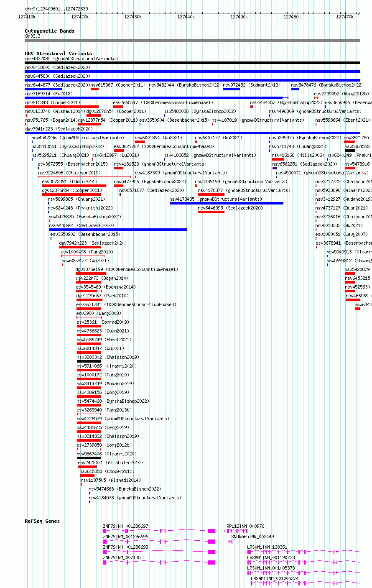Image resolution: width=372 pixels, height=588 pixels.
Task: Click nsv5399975 (ByrskaBishop2022) label
Action: coord(305,138)
